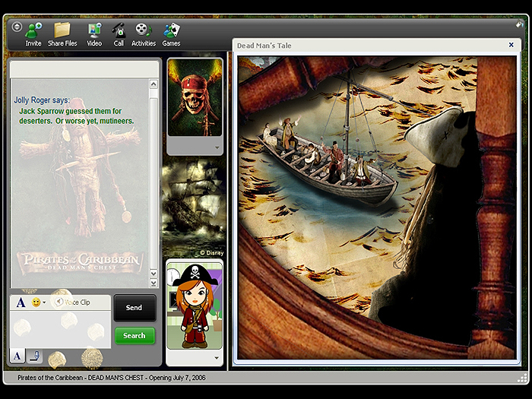Click the Pirates of the Caribbean status link
The height and width of the screenshot is (399, 532).
point(112,378)
